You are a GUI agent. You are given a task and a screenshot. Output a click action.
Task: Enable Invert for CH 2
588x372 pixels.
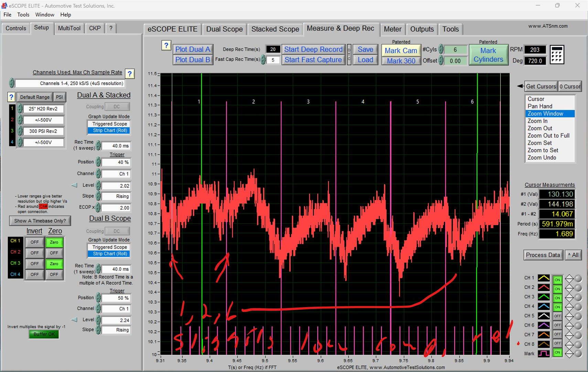click(34, 253)
